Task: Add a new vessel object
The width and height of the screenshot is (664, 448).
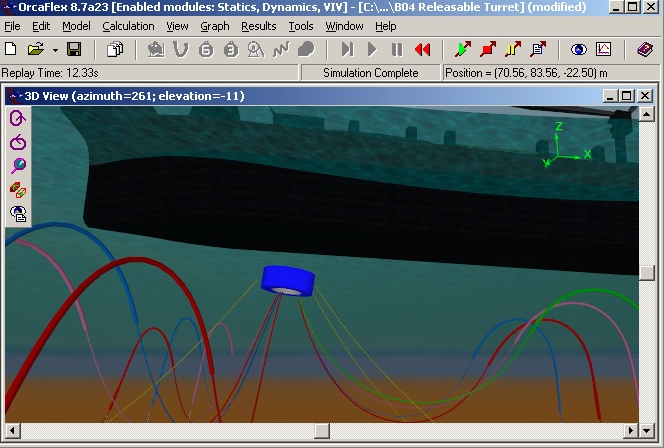Action: [x=156, y=50]
